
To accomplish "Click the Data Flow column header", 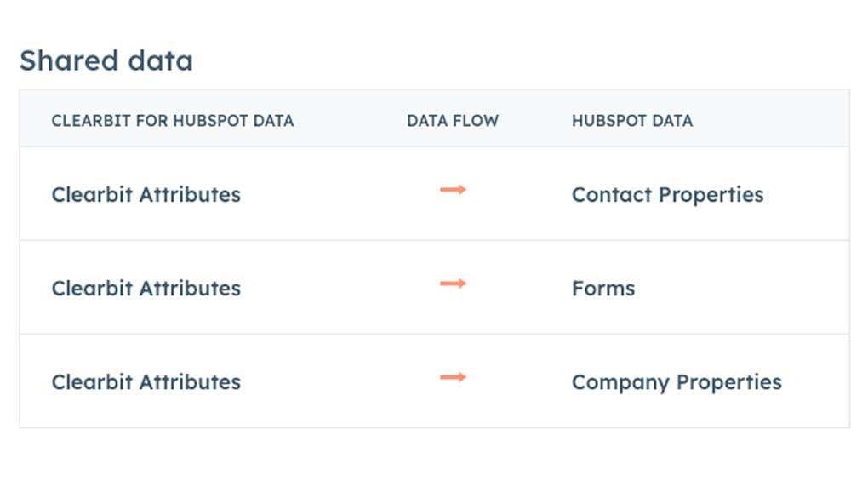I will pyautogui.click(x=452, y=121).
